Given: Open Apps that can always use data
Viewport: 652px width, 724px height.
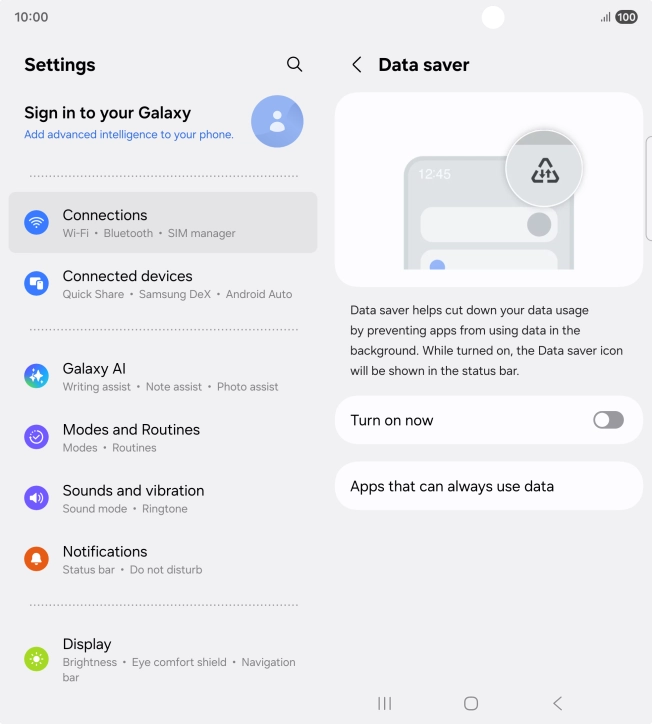Looking at the screenshot, I should pos(489,486).
